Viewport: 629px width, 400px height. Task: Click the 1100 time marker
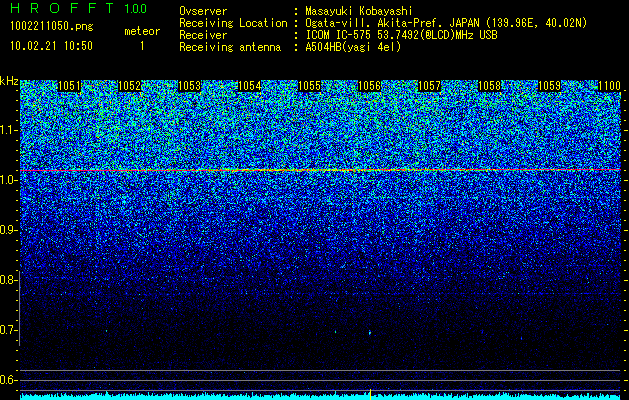click(609, 86)
